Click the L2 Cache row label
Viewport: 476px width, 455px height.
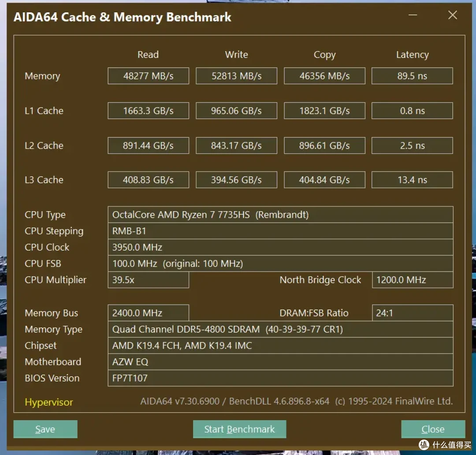44,145
